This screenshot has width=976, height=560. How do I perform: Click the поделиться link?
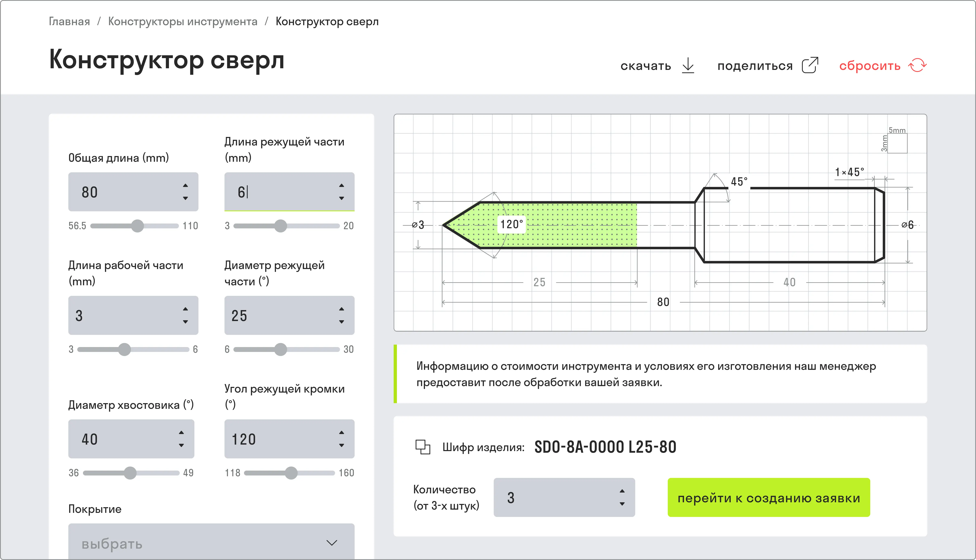[755, 66]
